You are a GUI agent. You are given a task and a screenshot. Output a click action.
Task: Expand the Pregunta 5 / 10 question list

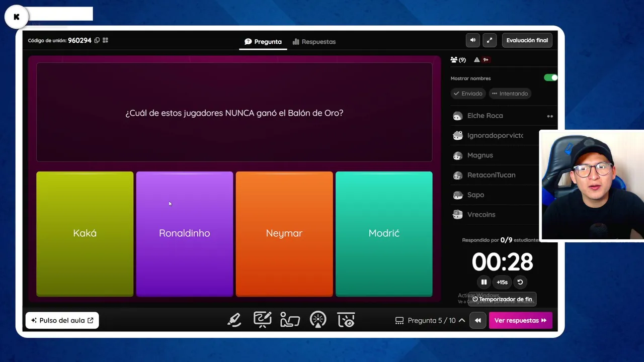431,320
